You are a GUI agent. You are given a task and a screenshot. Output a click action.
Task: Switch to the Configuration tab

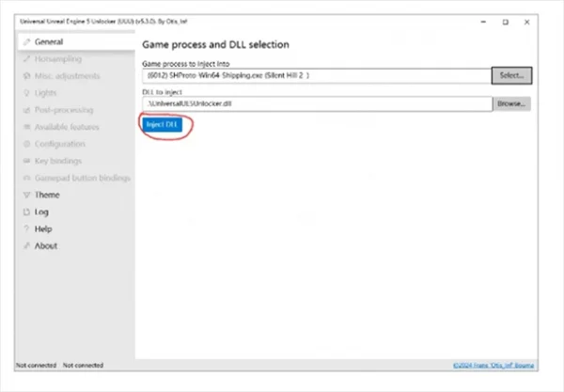click(59, 144)
